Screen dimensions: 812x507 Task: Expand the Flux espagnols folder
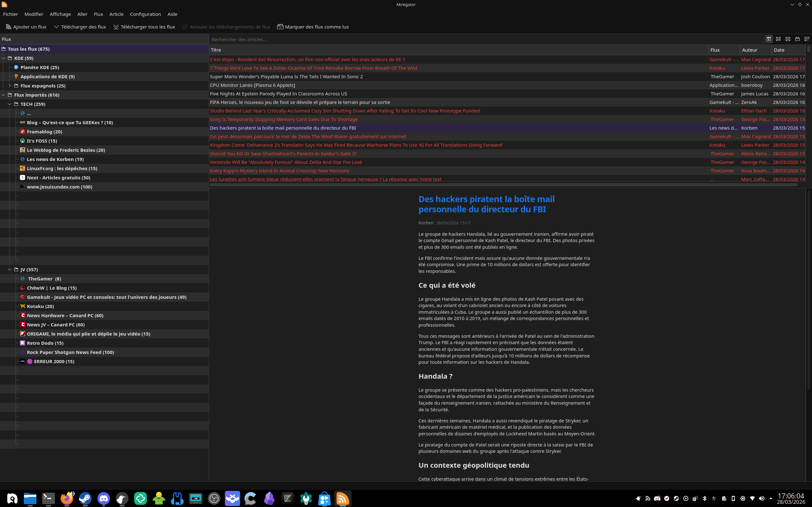click(x=10, y=86)
